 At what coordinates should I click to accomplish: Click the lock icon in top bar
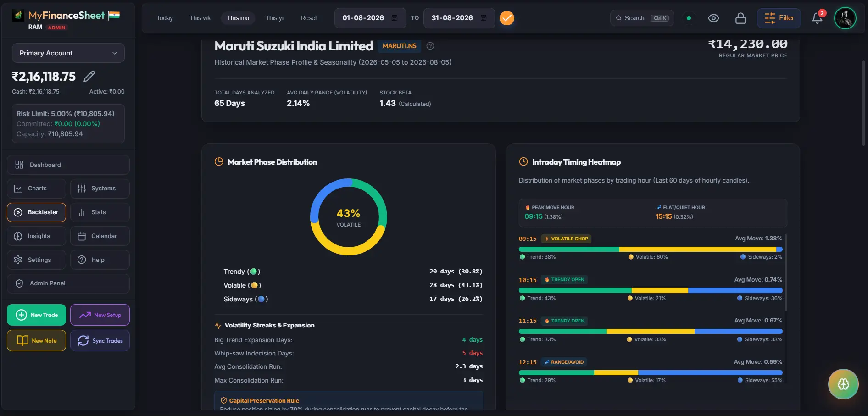[x=740, y=18]
